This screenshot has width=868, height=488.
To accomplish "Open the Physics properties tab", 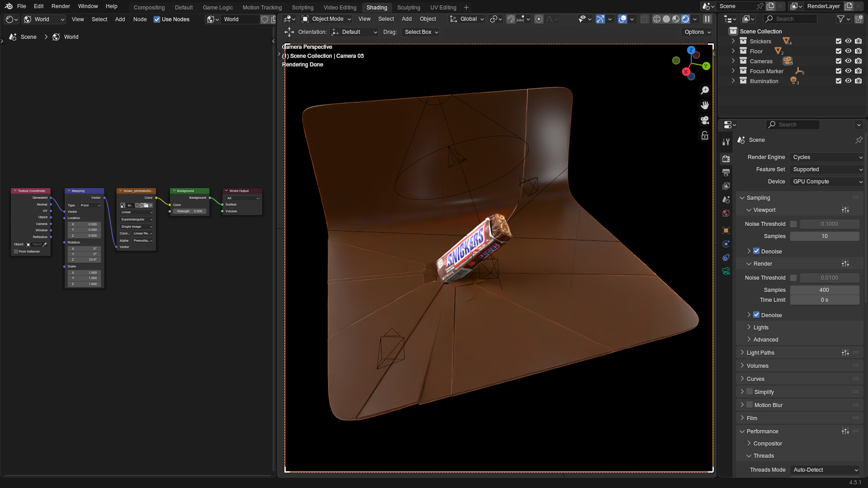I will 726,244.
